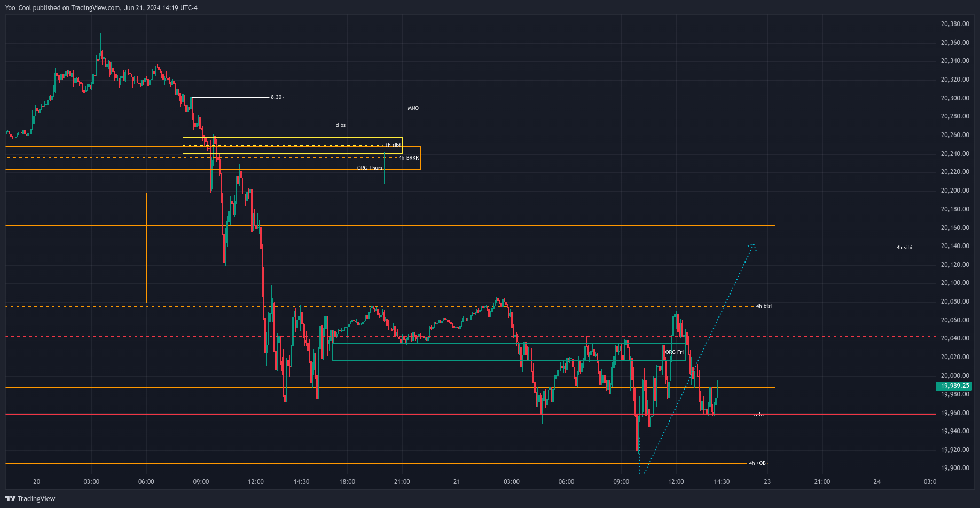Click price axis value 19,960.00

pyautogui.click(x=955, y=413)
